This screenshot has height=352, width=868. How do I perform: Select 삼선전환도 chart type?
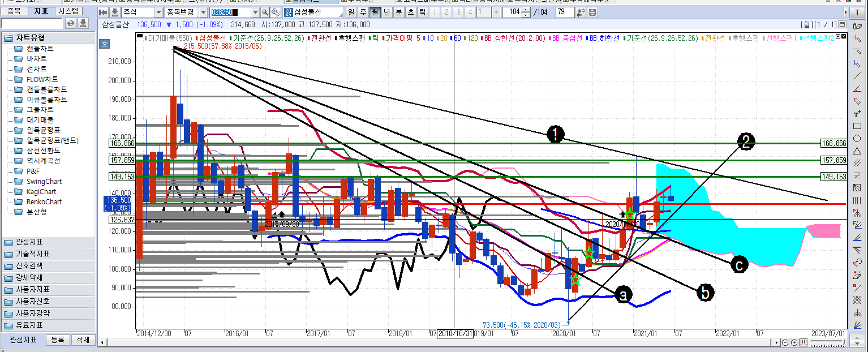[44, 151]
